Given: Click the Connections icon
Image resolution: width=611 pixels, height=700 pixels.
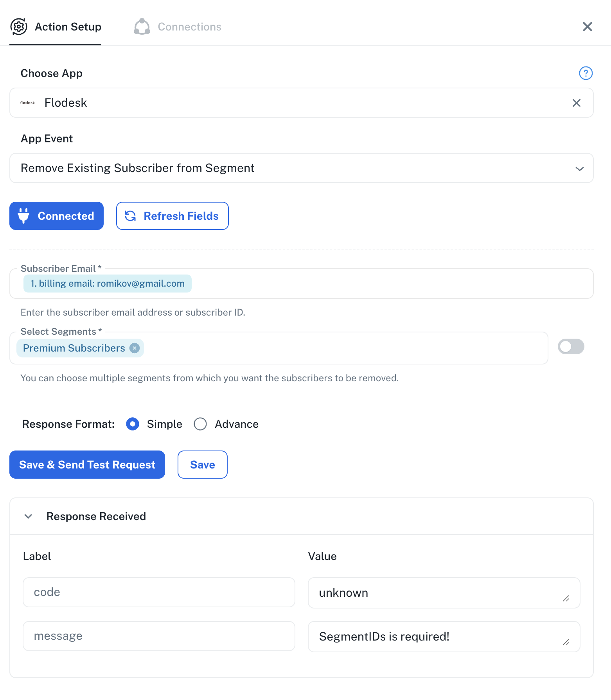Looking at the screenshot, I should [142, 27].
